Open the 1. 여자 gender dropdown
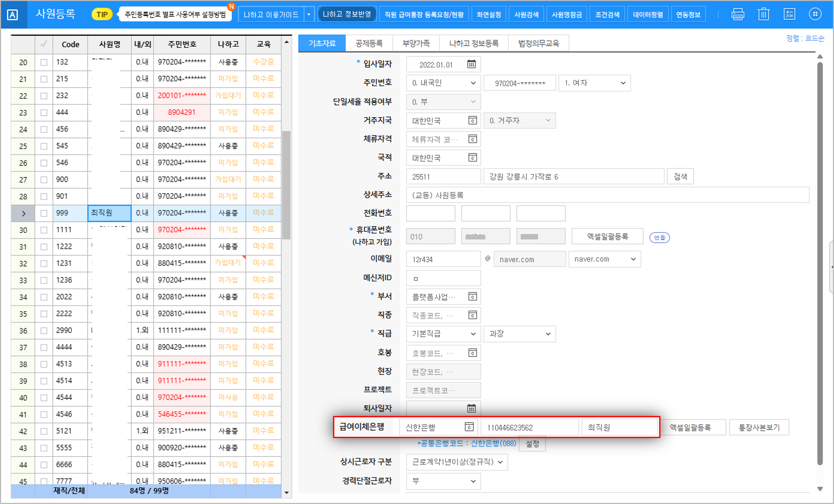 594,83
